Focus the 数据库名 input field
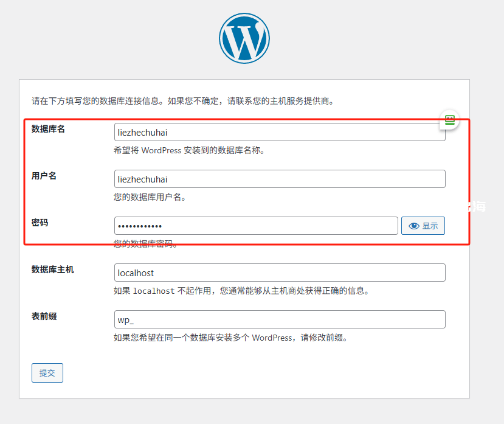Screen dimensions: 504x424 (279, 132)
